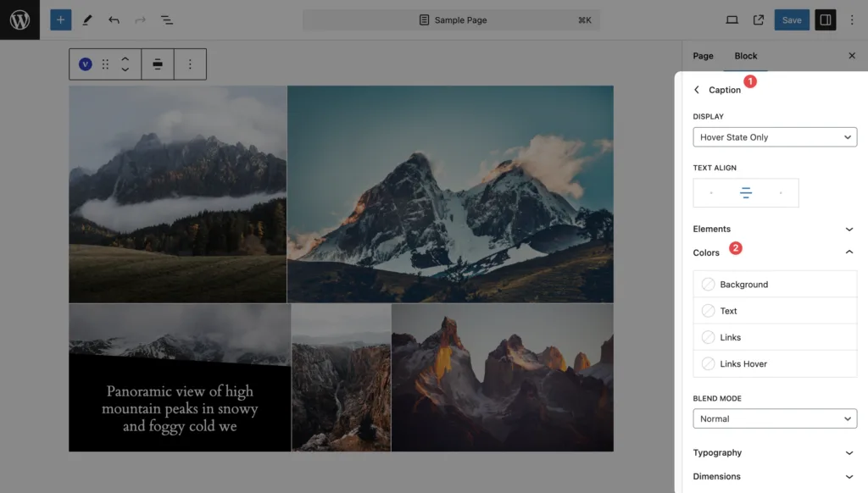Select the narrow canyon image
The image size is (868, 493).
341,377
